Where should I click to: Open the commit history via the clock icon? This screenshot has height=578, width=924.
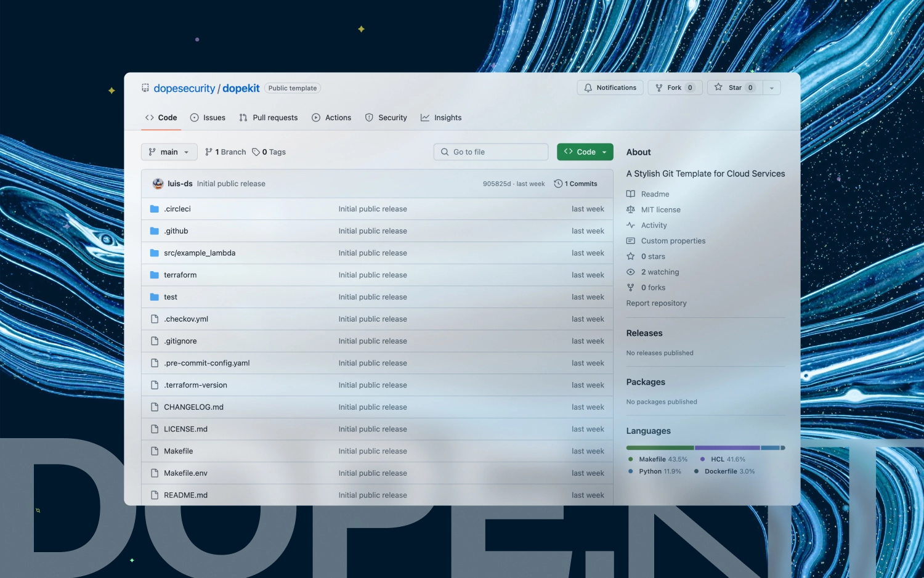tap(558, 183)
